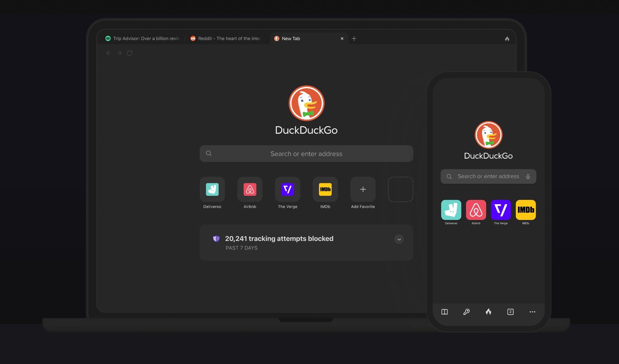Click the Add Favorite button

pos(363,190)
